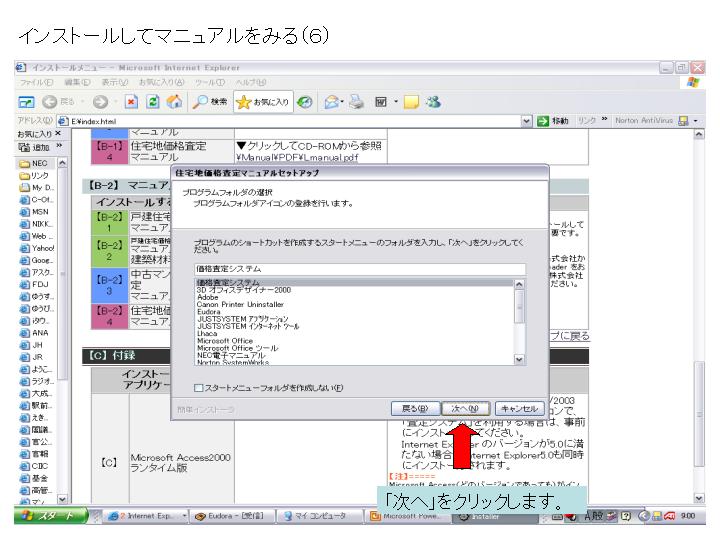This screenshot has width=720, height=540.
Task: Click the Add favorites button (追加)
Action: [34, 147]
